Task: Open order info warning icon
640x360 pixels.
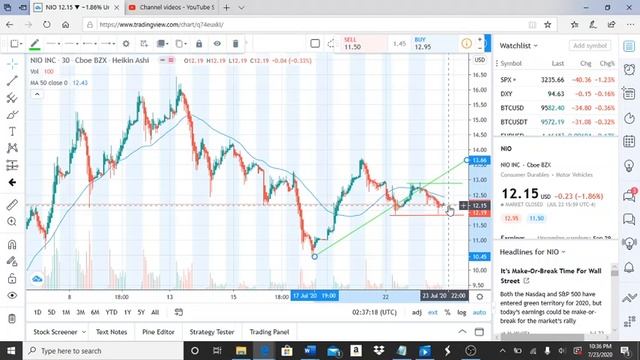Action: tap(466, 44)
